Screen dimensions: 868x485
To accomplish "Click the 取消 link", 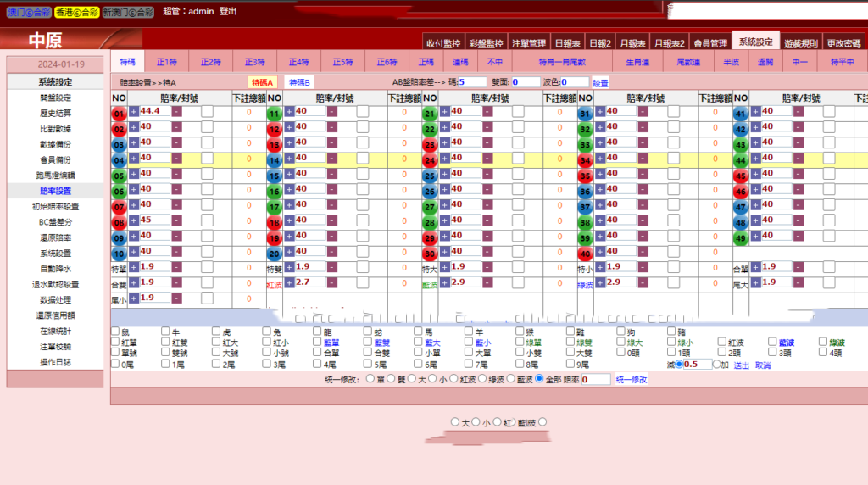I will tap(763, 365).
